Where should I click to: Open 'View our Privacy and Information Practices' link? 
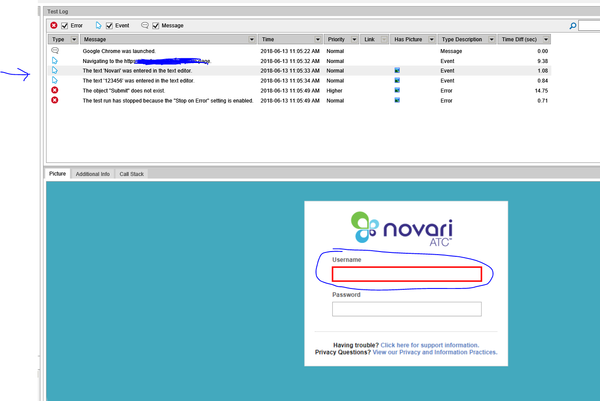435,352
